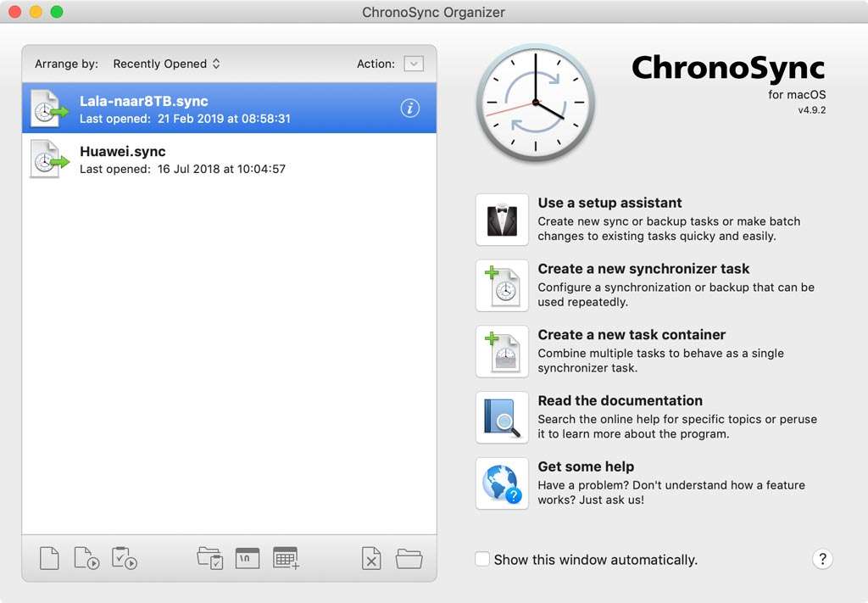The height and width of the screenshot is (603, 868).
Task: Click Create a new synchronizer task heading
Action: tap(643, 269)
